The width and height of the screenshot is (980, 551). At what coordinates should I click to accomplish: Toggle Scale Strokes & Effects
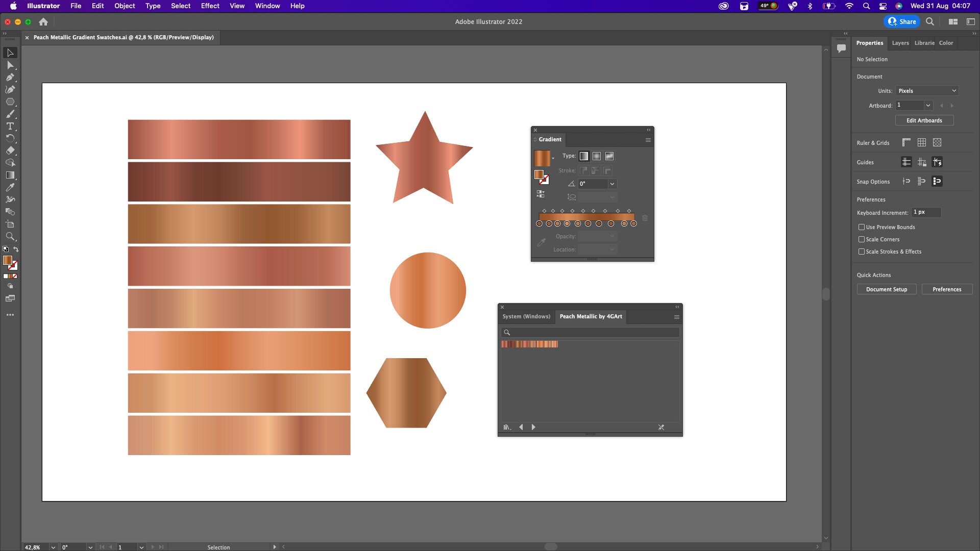862,252
